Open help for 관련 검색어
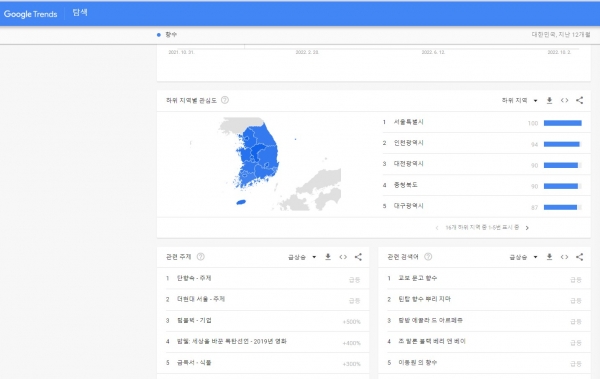The width and height of the screenshot is (600, 379). (x=429, y=257)
